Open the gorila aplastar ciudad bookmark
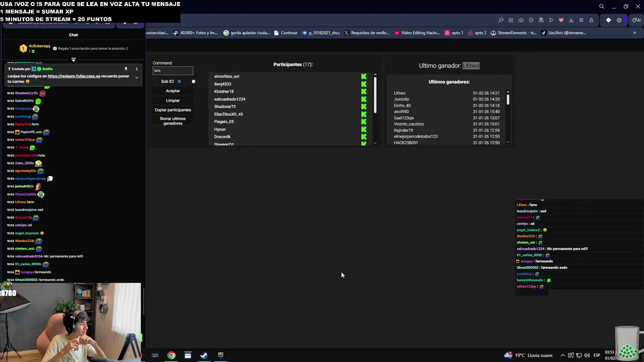 click(247, 33)
